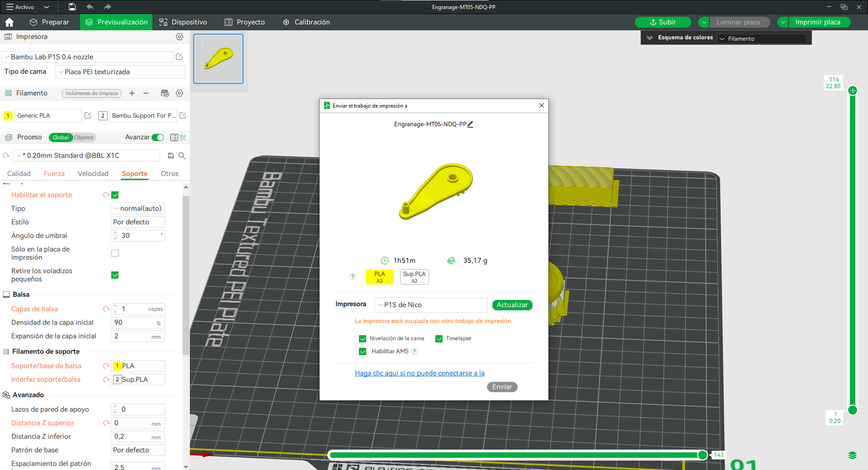This screenshot has height=470, width=868.
Task: Open Interfaz soporte/balsa filament dropdown
Action: click(x=138, y=380)
